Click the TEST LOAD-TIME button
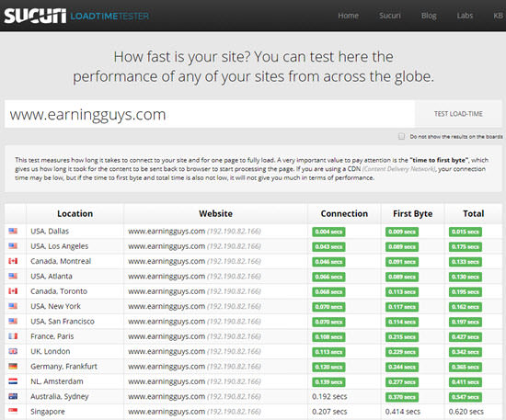Image resolution: width=506 pixels, height=420 pixels. 458,114
